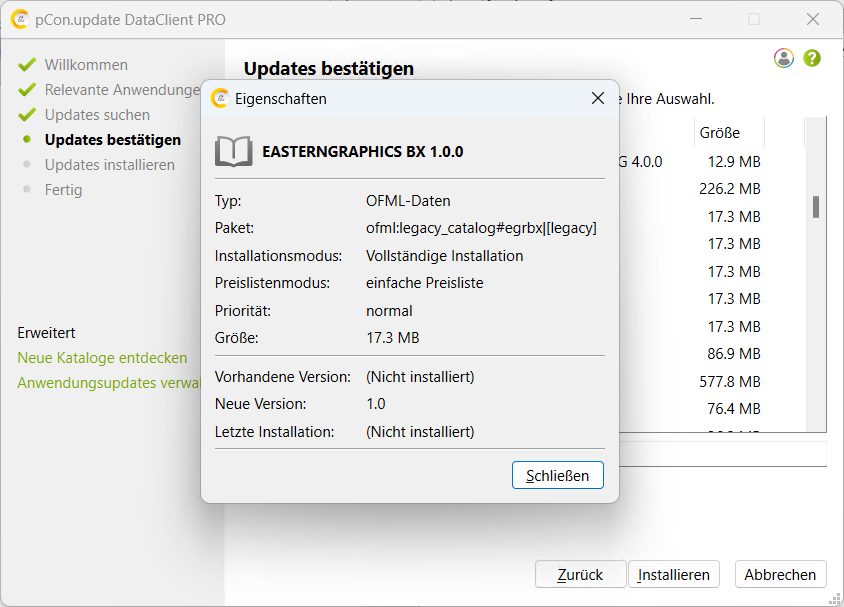Click the Abbrechen button
Image resolution: width=844 pixels, height=607 pixels.
tap(780, 574)
